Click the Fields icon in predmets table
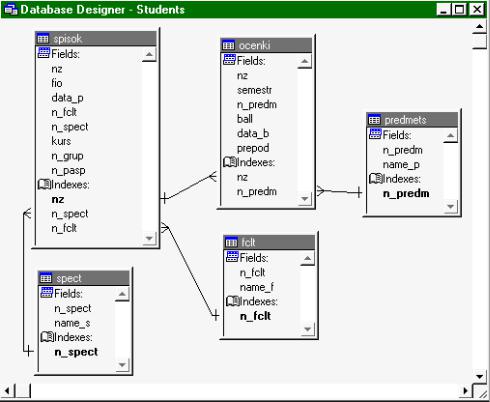 pyautogui.click(x=375, y=134)
